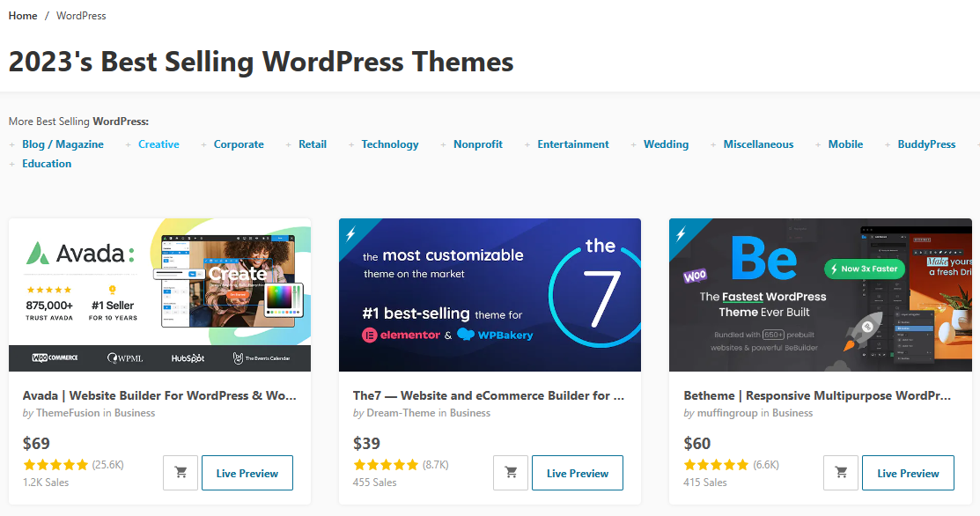This screenshot has width=980, height=516.
Task: Click the 455 Sales text
Action: coord(374,483)
